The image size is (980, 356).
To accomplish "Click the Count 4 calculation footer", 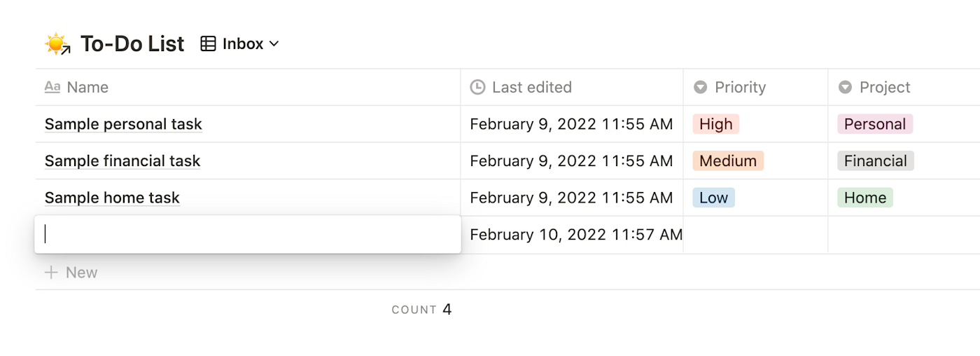I will coord(421,309).
